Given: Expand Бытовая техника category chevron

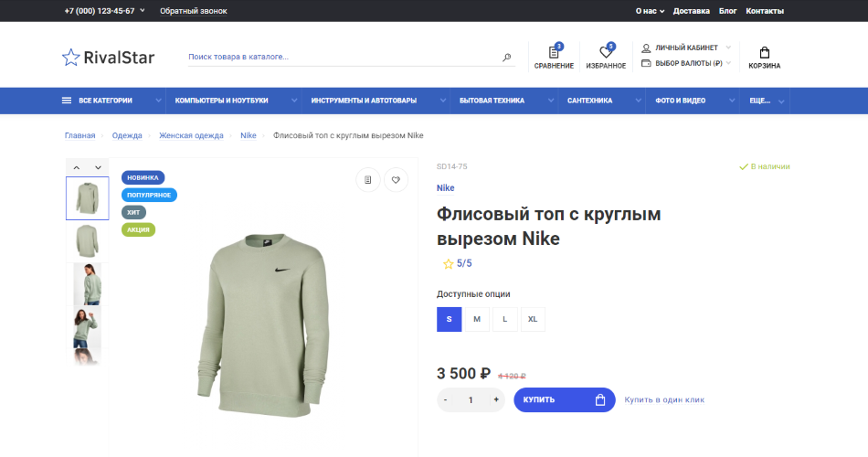Looking at the screenshot, I should [x=551, y=101].
